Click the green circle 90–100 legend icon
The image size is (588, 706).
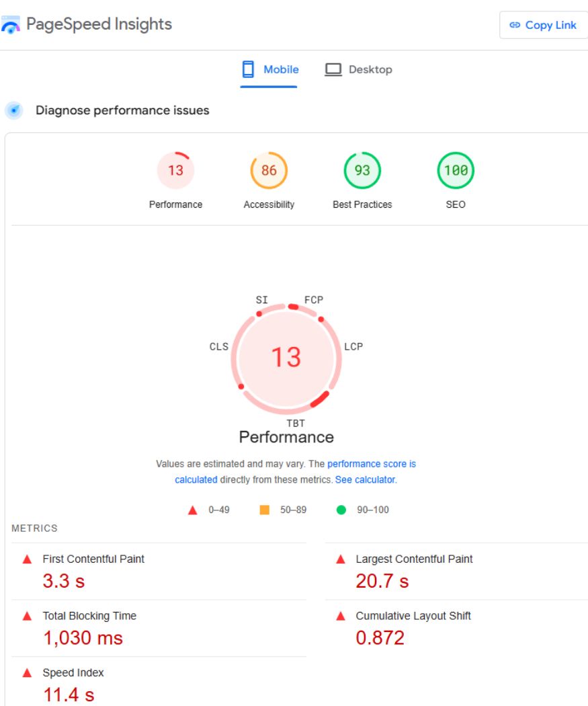point(341,510)
